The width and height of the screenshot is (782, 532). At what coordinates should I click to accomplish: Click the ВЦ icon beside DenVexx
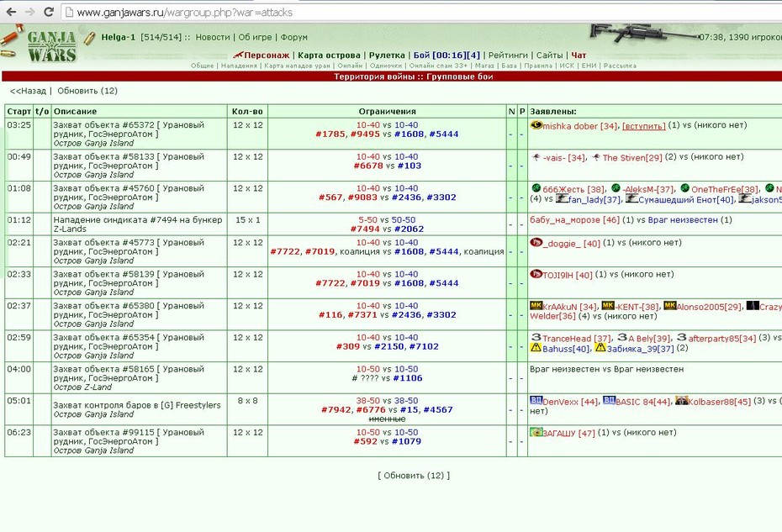coord(536,400)
